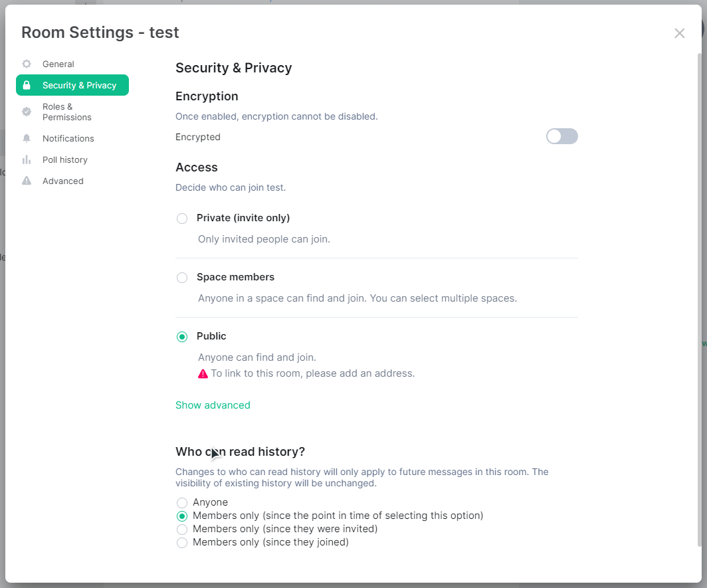Click the 'Access' section heading
The height and width of the screenshot is (588, 707).
pyautogui.click(x=197, y=167)
